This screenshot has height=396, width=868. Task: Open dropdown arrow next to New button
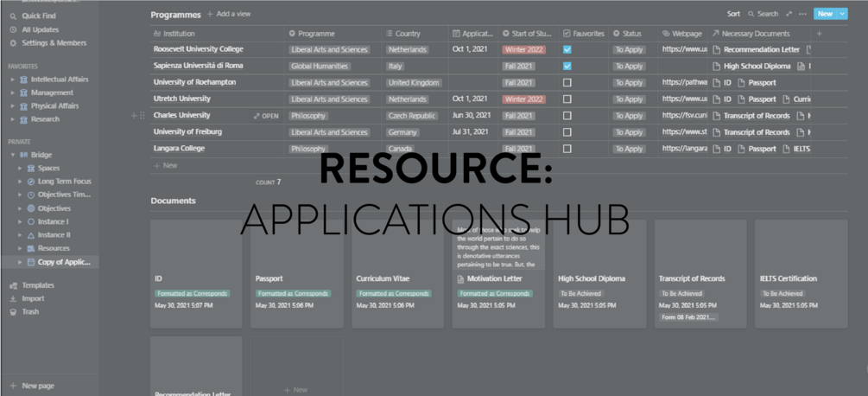click(842, 14)
